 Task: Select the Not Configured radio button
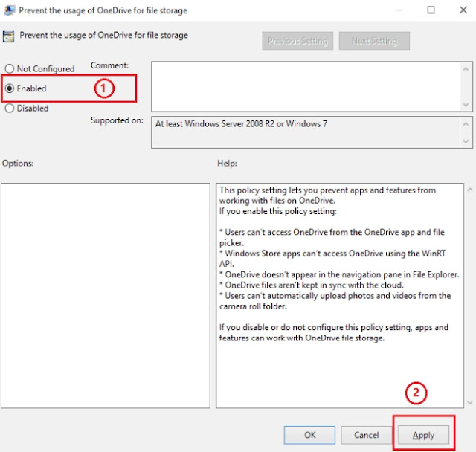pos(10,69)
